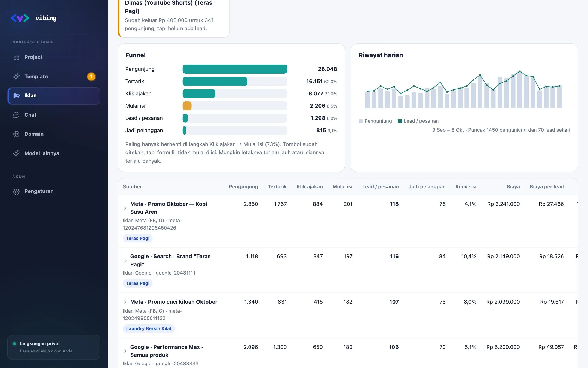This screenshot has width=588, height=368.
Task: Expand the Meta Promo Oktober Kopi Susu Aren row
Action: (x=125, y=208)
